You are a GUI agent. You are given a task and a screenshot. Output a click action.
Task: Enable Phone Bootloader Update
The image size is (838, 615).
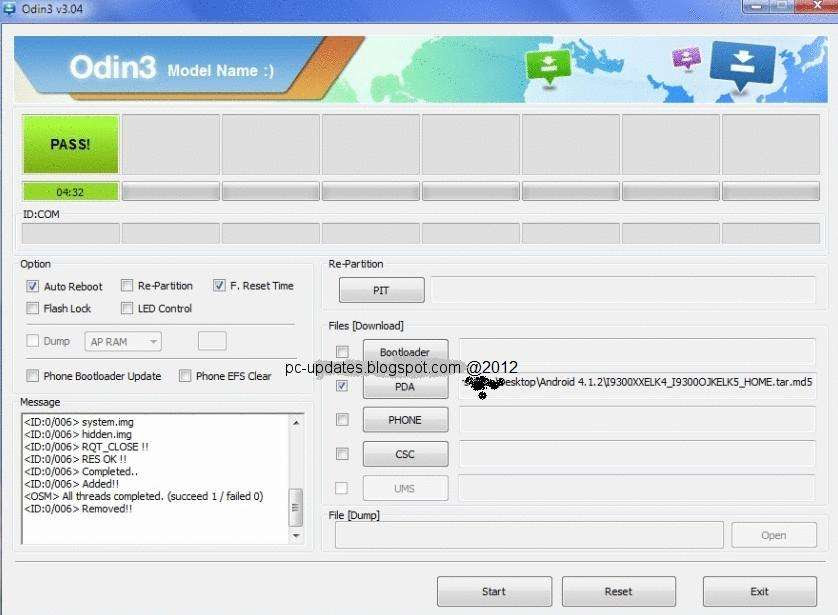[33, 376]
